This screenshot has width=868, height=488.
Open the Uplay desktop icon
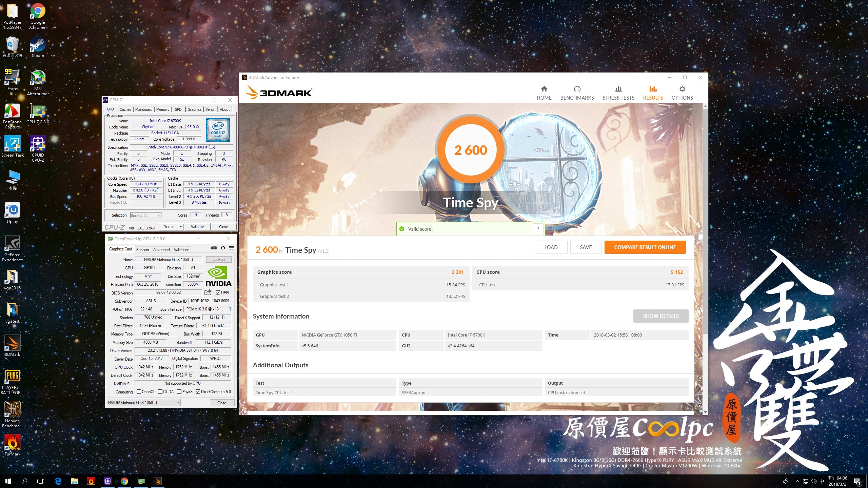point(13,213)
